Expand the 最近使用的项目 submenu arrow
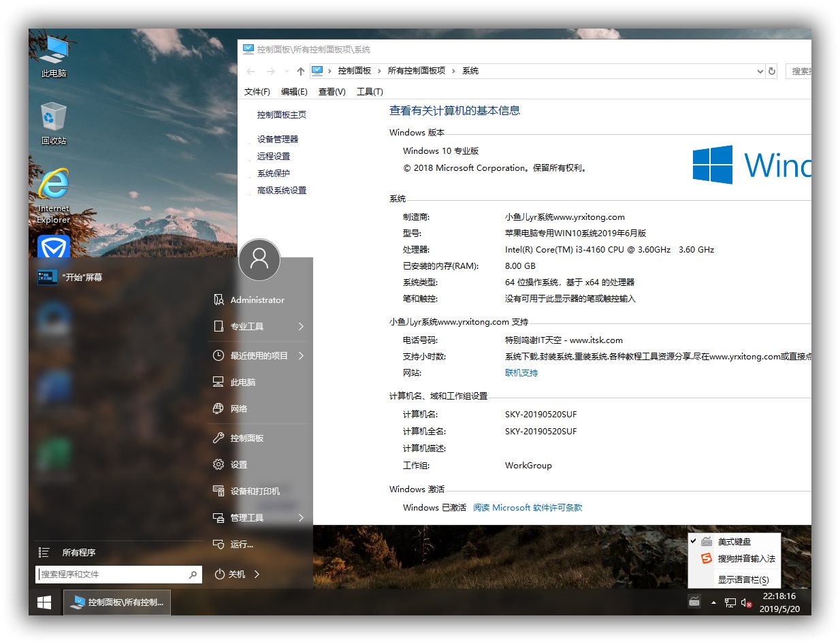This screenshot has width=840, height=644. click(x=301, y=355)
